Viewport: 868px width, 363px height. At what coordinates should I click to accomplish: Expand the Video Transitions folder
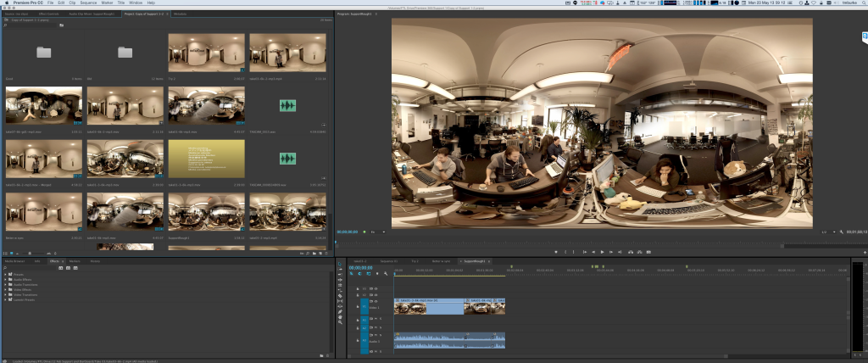coord(6,294)
